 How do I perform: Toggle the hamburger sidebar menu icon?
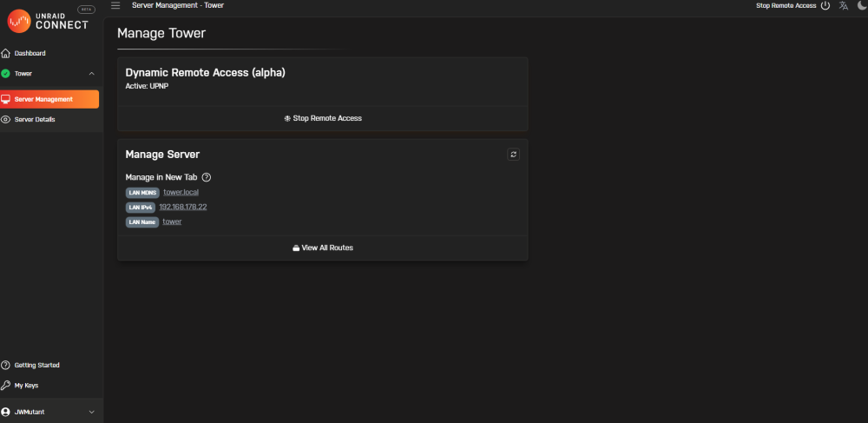point(115,5)
